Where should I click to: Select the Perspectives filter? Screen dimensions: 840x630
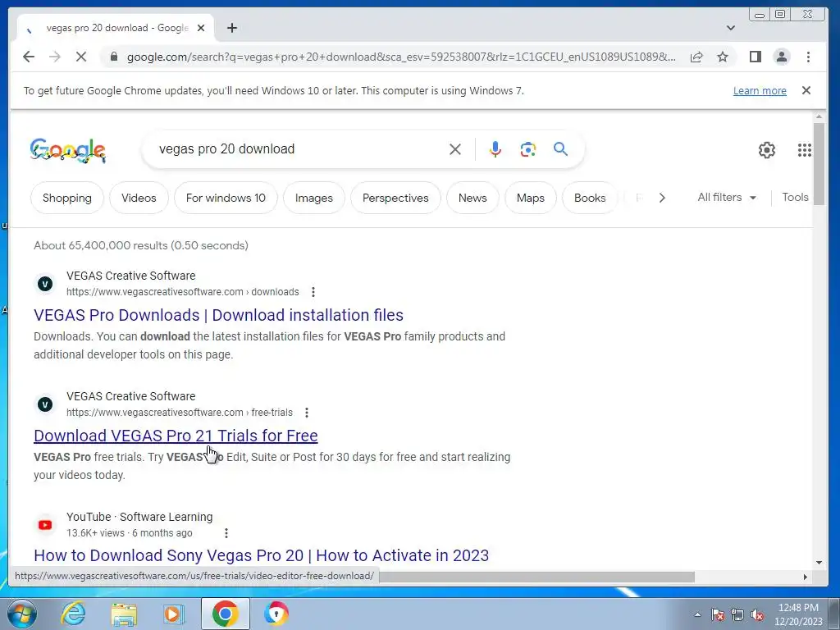395,198
